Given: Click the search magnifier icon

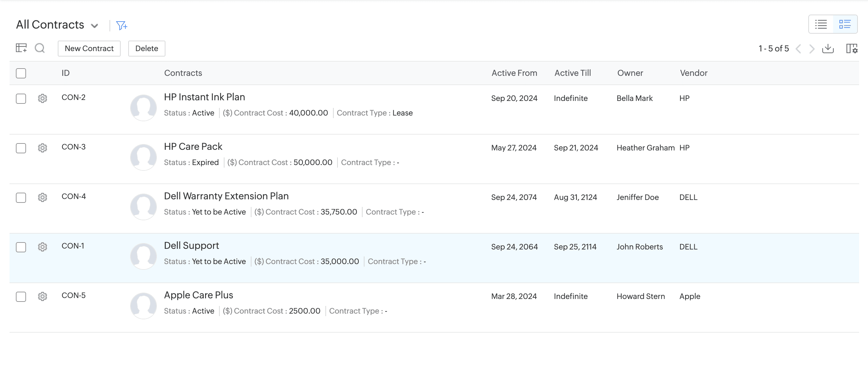Looking at the screenshot, I should [x=40, y=48].
